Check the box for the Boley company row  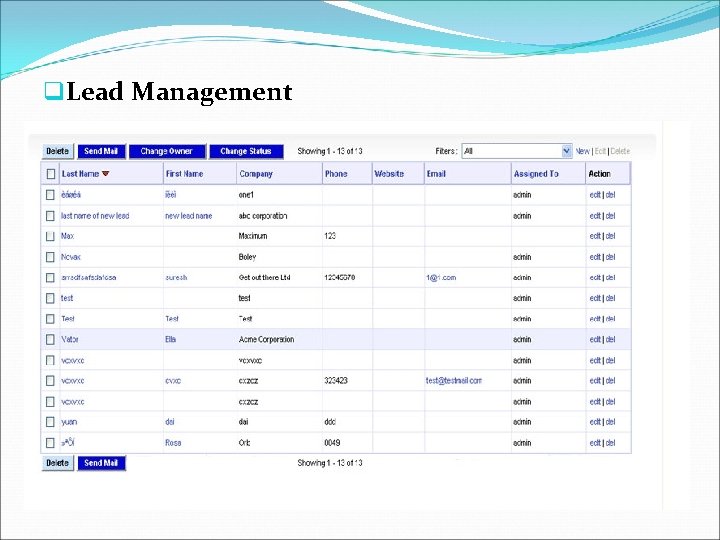tap(50, 257)
